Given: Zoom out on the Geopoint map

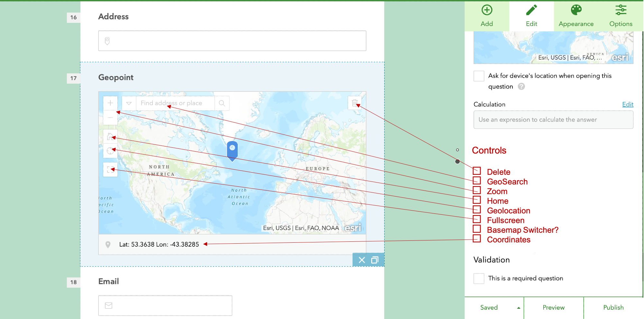Looking at the screenshot, I should 110,117.
